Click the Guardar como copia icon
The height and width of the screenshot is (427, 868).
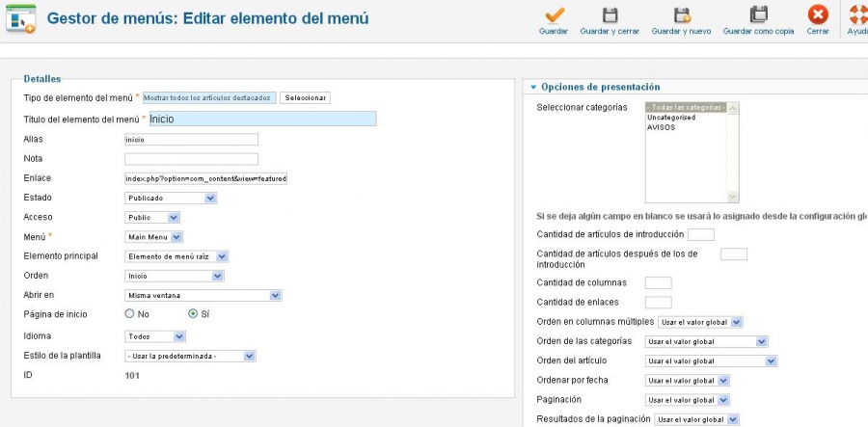point(758,14)
